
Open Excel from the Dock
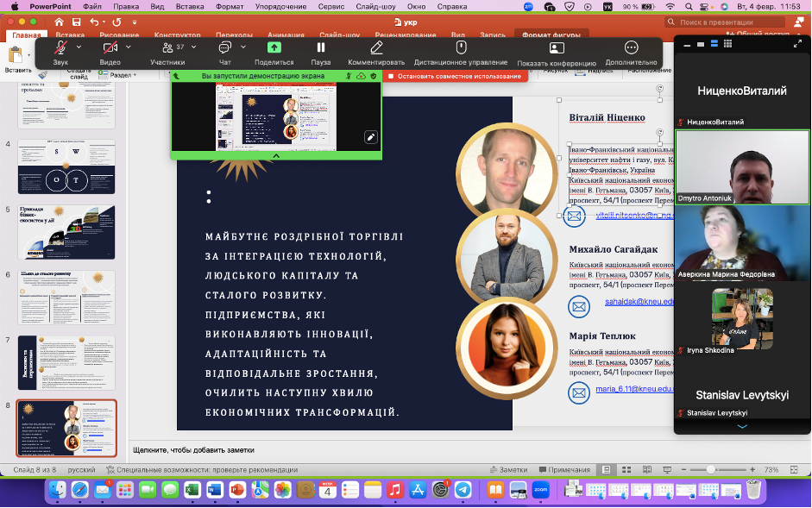pyautogui.click(x=192, y=489)
